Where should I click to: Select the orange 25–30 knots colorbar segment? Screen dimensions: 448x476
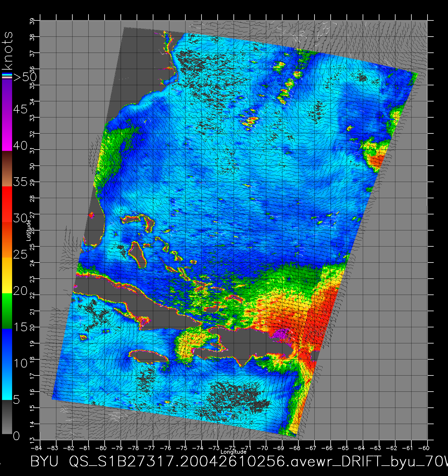coord(7,240)
